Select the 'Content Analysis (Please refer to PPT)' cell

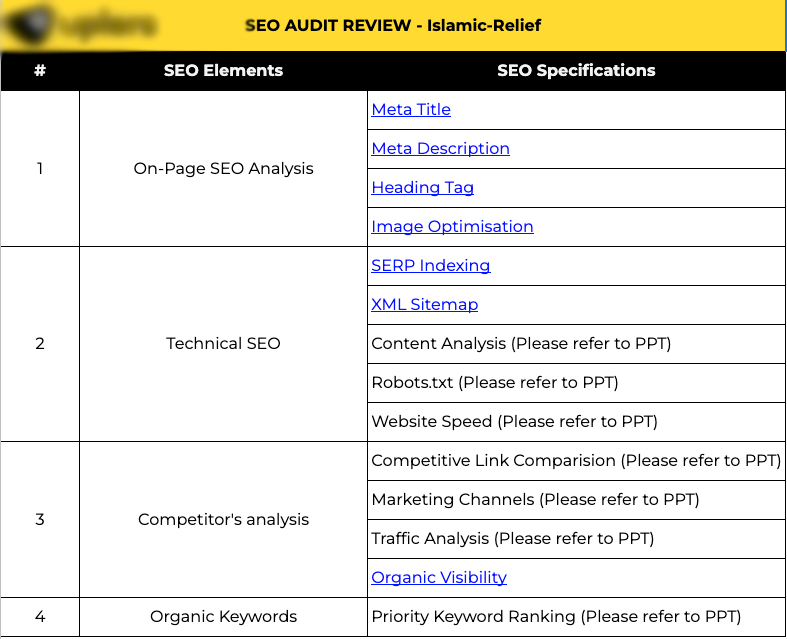point(576,344)
